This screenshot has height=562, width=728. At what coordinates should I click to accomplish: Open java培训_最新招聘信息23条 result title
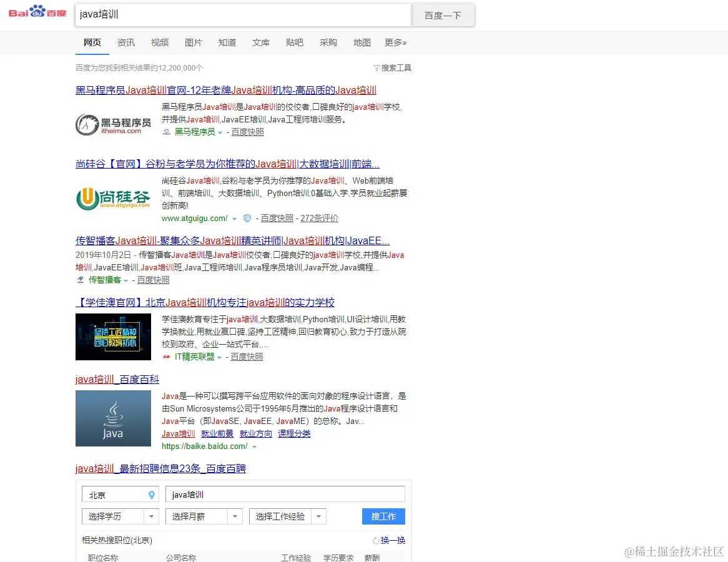[160, 468]
